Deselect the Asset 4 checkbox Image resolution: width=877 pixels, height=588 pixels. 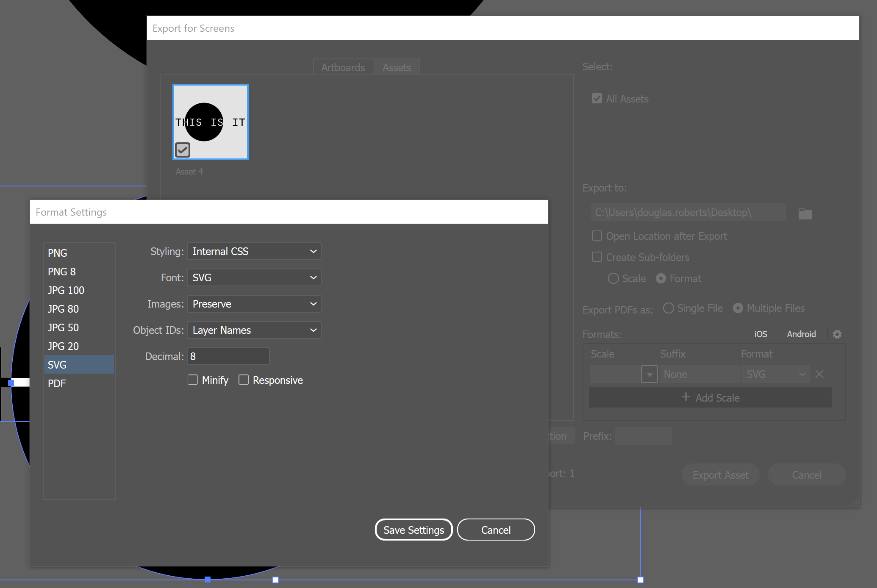(x=183, y=150)
